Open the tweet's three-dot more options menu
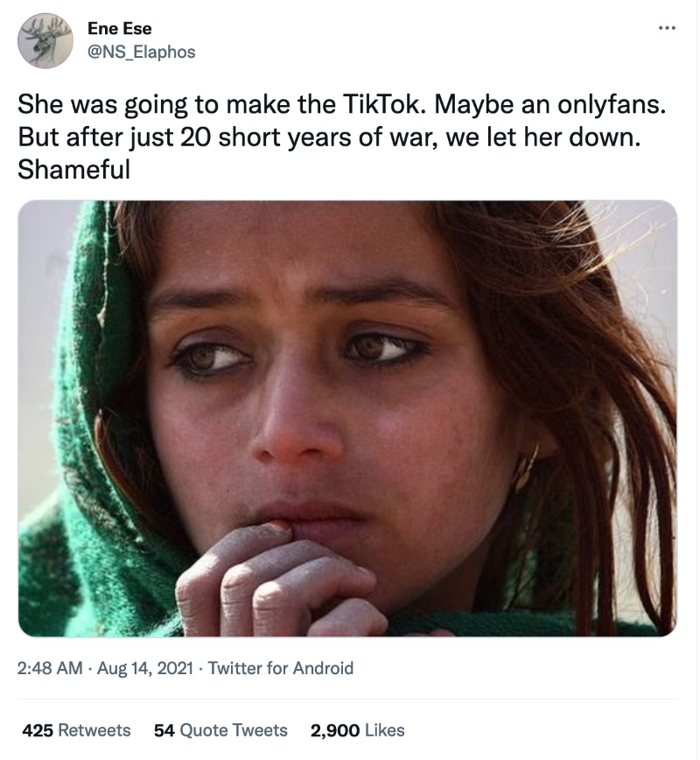The image size is (700, 760). [668, 28]
